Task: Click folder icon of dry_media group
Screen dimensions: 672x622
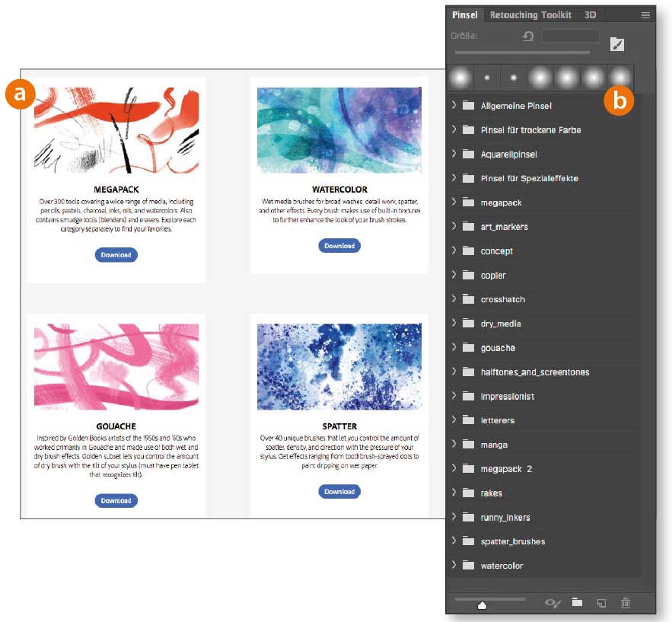Action: [x=469, y=324]
